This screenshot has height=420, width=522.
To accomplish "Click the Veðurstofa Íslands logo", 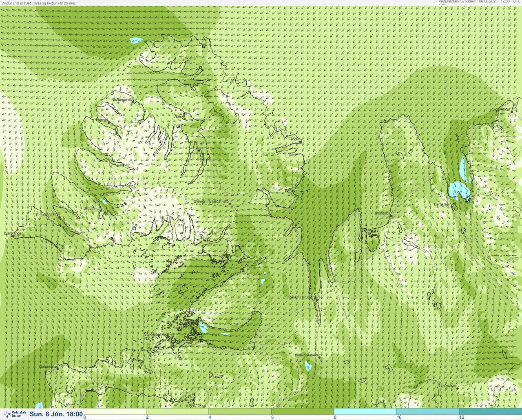I will [x=14, y=414].
